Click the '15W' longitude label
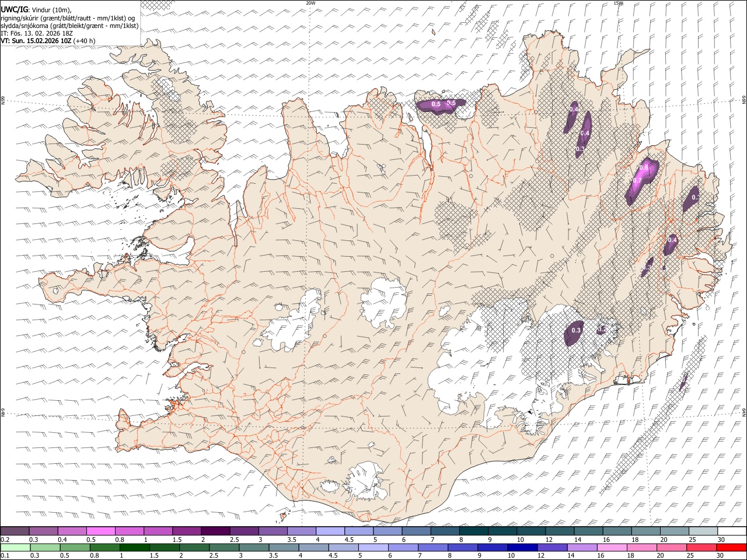 [x=618, y=3]
